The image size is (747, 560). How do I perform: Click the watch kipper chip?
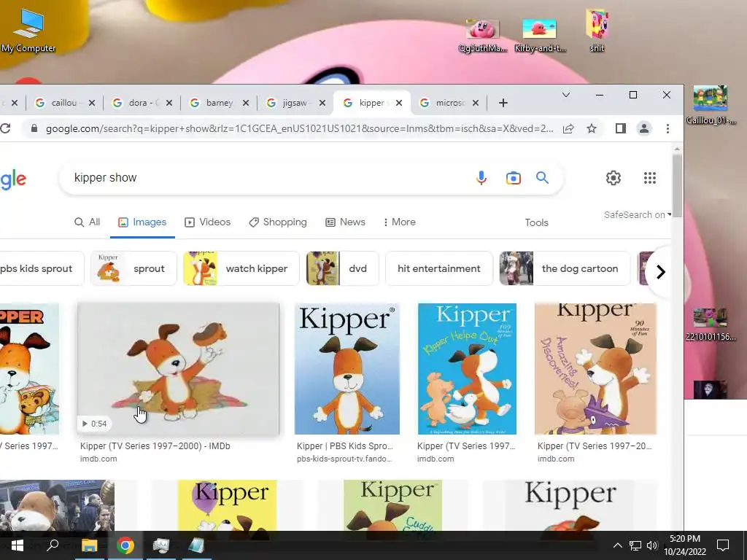[241, 268]
